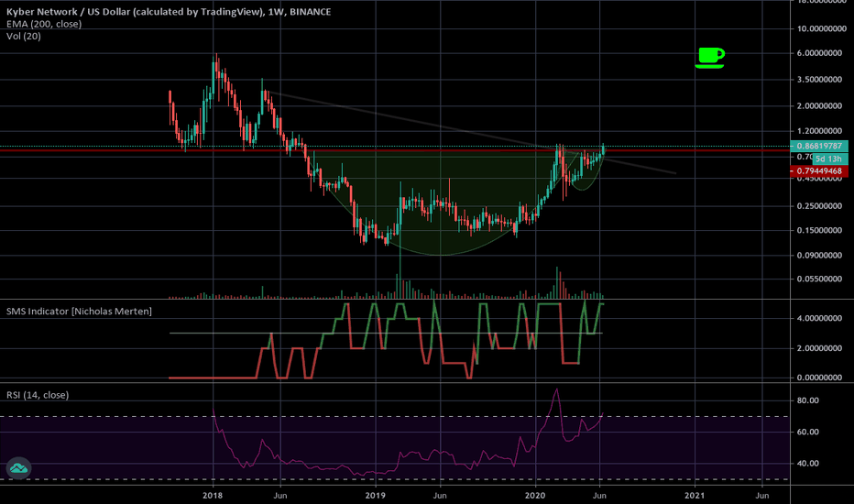Click the 2020 time axis label
This screenshot has height=504, width=854.
pyautogui.click(x=535, y=495)
